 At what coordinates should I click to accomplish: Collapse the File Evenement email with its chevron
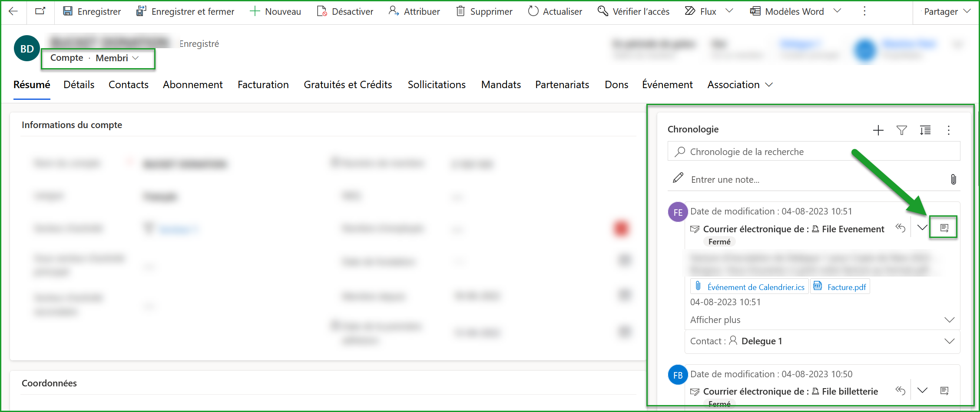click(x=922, y=227)
